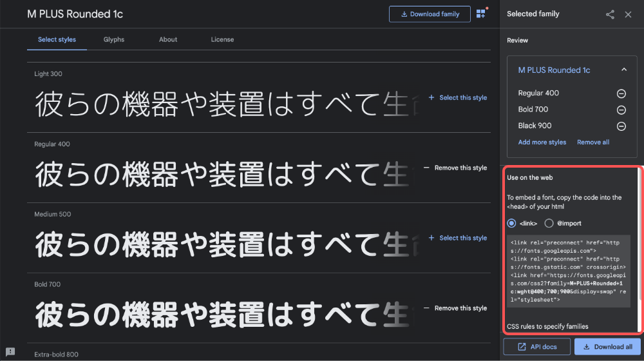Open the selected families grid icon
Viewport: 644px width, 361px height.
pos(481,14)
